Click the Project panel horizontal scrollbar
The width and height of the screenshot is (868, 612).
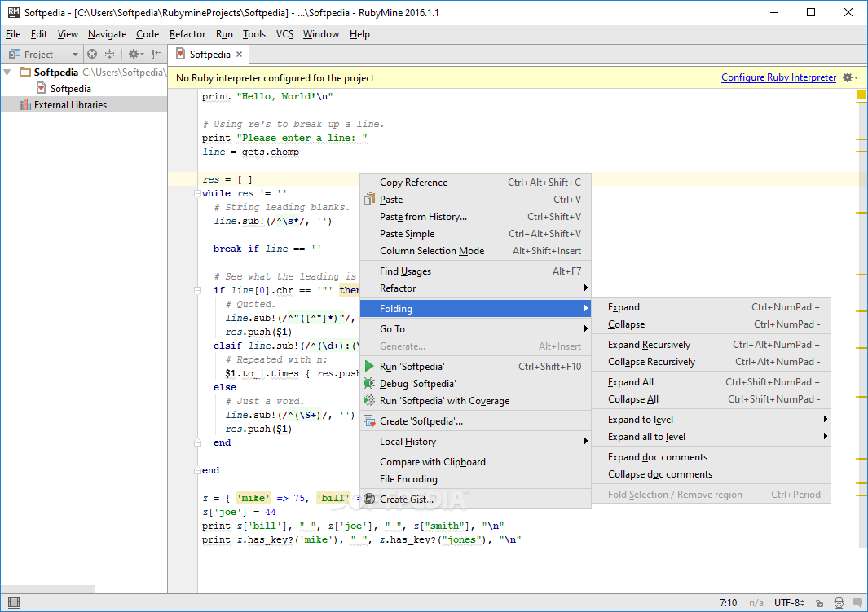coord(48,588)
